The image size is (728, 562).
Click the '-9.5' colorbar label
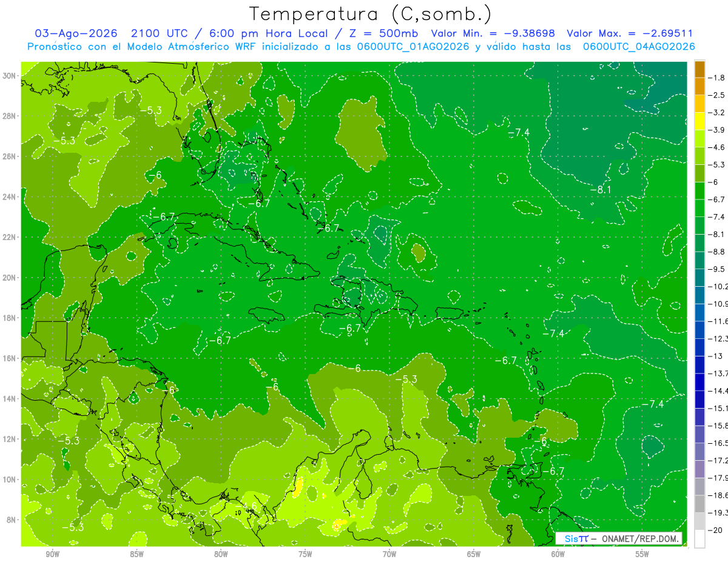click(717, 269)
